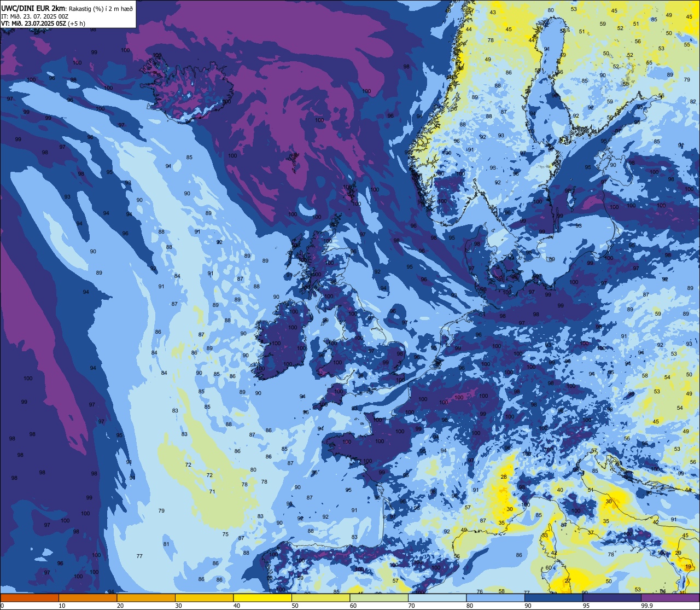Image resolution: width=700 pixels, height=610 pixels.
Task: Click the legend tick label '70'
Action: point(411,606)
